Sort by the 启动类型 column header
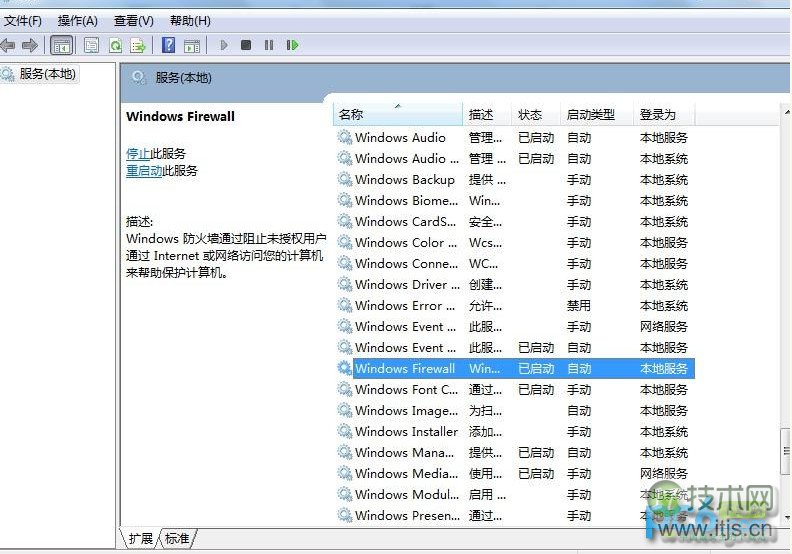This screenshot has width=792, height=554. tap(597, 115)
